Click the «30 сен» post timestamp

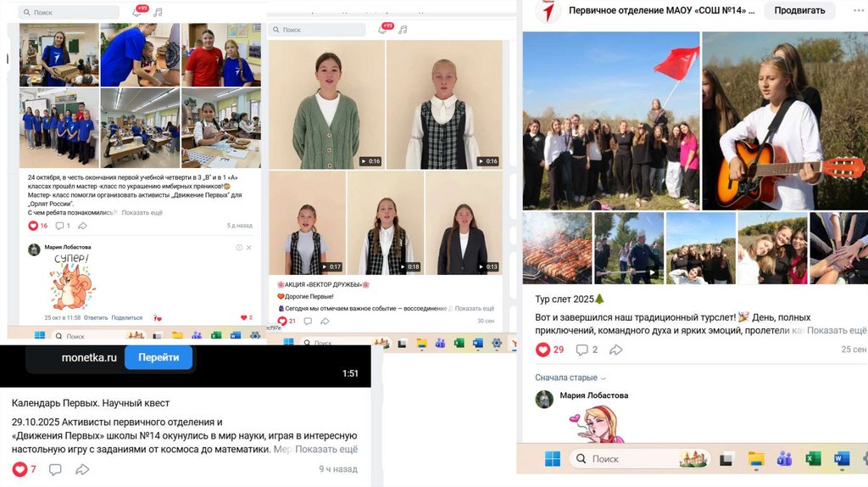tap(486, 321)
